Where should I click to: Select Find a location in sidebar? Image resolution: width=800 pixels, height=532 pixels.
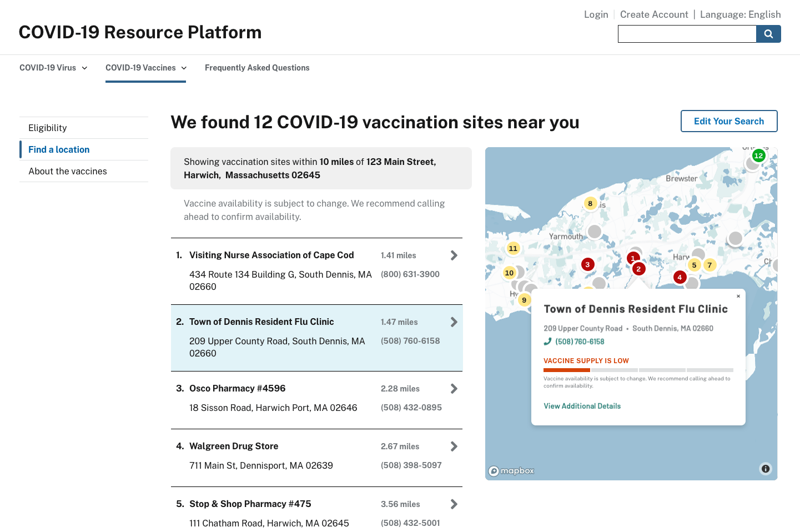click(84, 149)
